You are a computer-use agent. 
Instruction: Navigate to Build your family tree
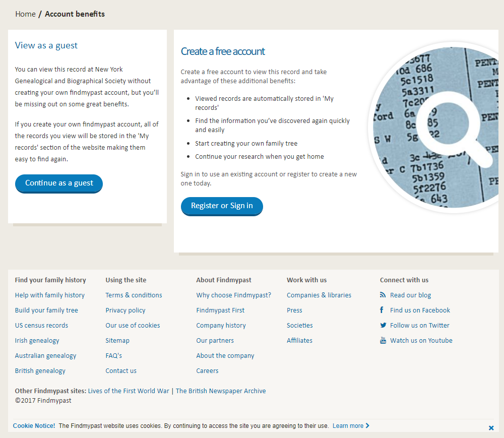tap(46, 310)
